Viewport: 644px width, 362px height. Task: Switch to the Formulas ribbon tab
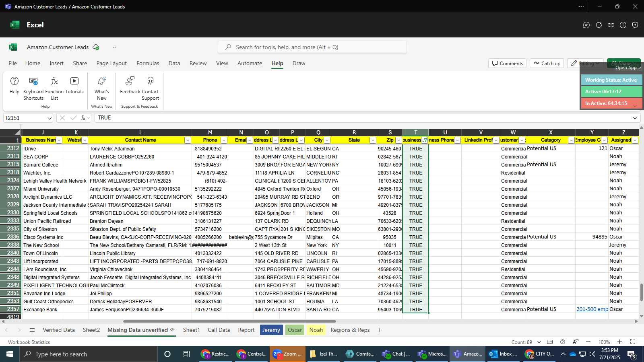148,63
